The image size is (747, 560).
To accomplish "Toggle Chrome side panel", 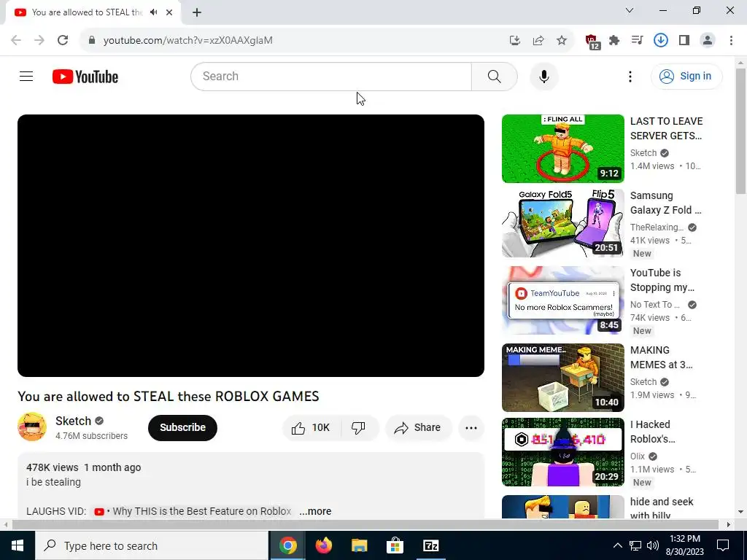I will tap(684, 40).
